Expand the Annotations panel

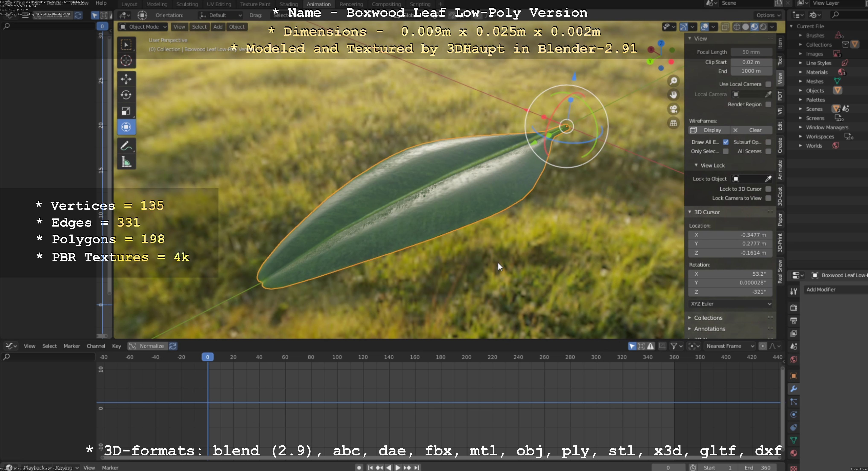709,329
